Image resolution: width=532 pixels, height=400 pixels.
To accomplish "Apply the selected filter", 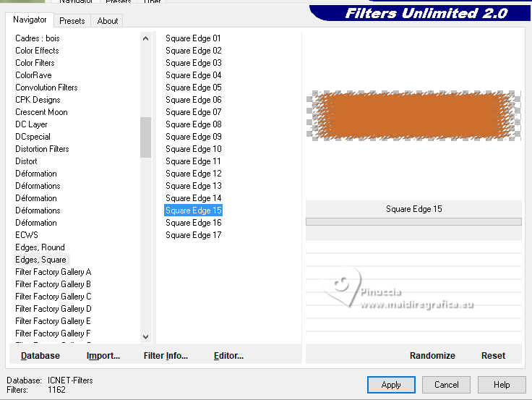I will pos(391,385).
